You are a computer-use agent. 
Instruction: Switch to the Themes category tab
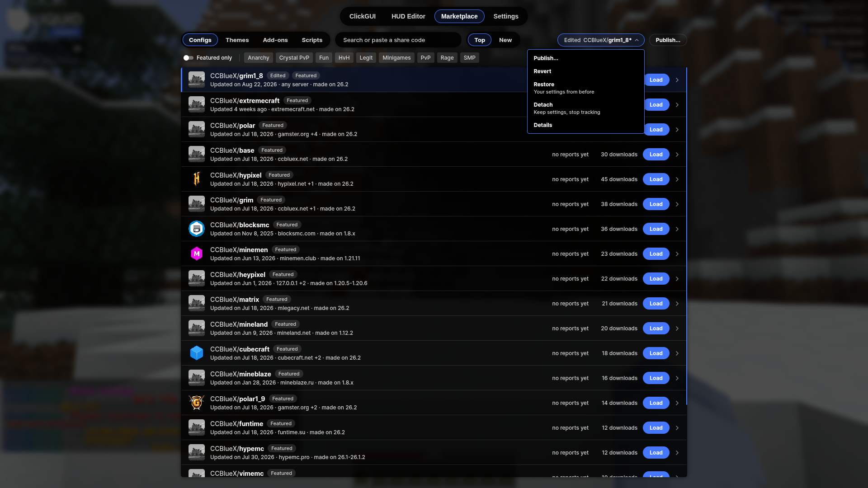click(x=237, y=40)
